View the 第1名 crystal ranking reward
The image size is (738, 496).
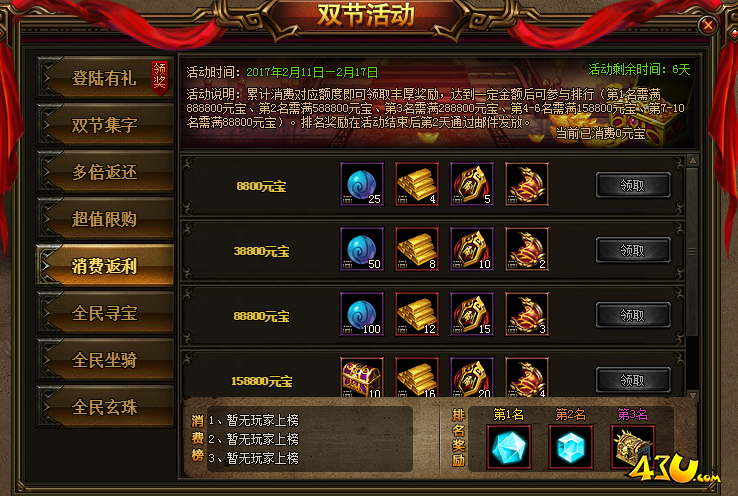click(x=509, y=447)
